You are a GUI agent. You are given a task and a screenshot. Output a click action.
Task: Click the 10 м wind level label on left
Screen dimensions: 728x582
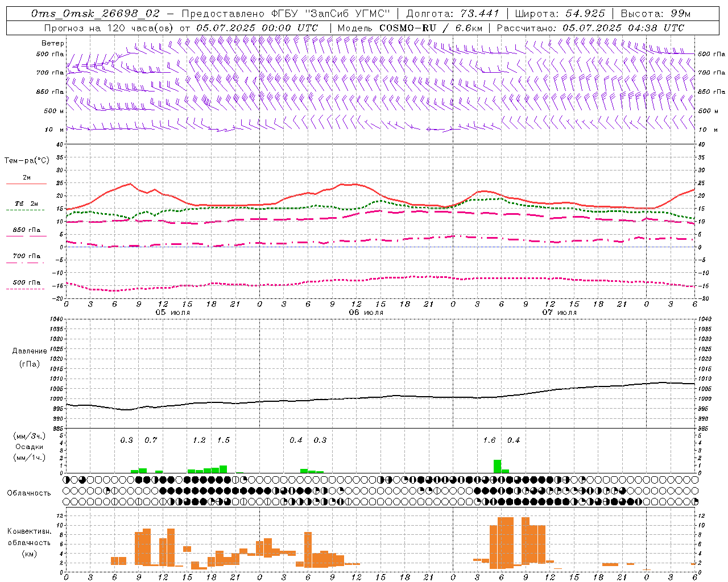[54, 130]
